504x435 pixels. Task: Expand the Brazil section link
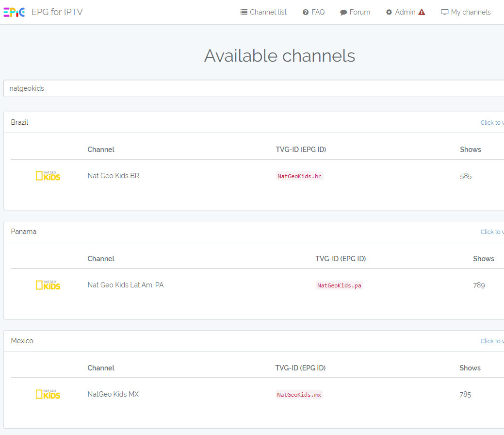click(492, 122)
